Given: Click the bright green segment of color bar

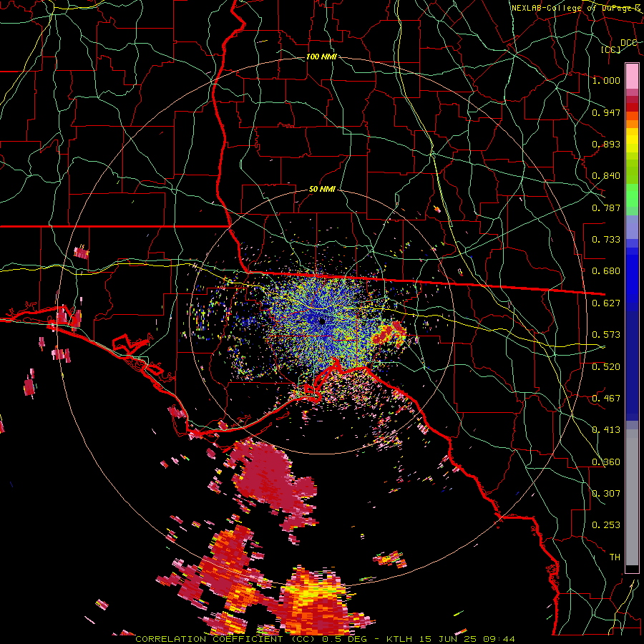Looking at the screenshot, I should (632, 195).
